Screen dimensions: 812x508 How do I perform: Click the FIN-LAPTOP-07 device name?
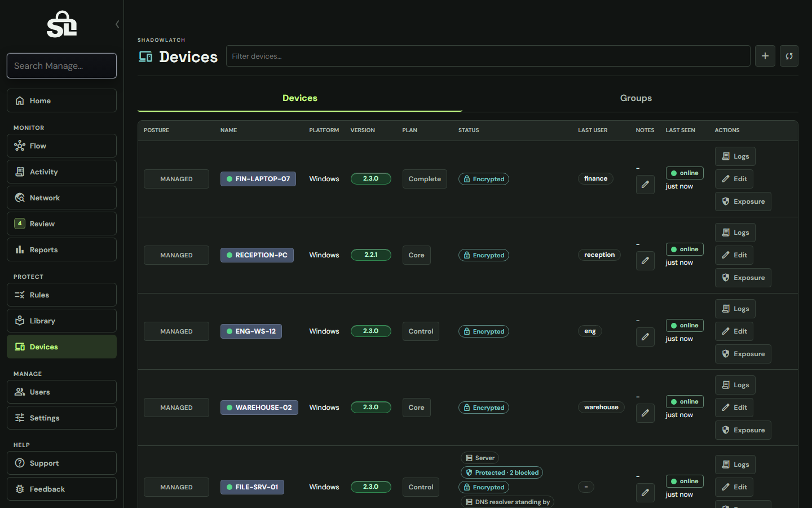258,179
